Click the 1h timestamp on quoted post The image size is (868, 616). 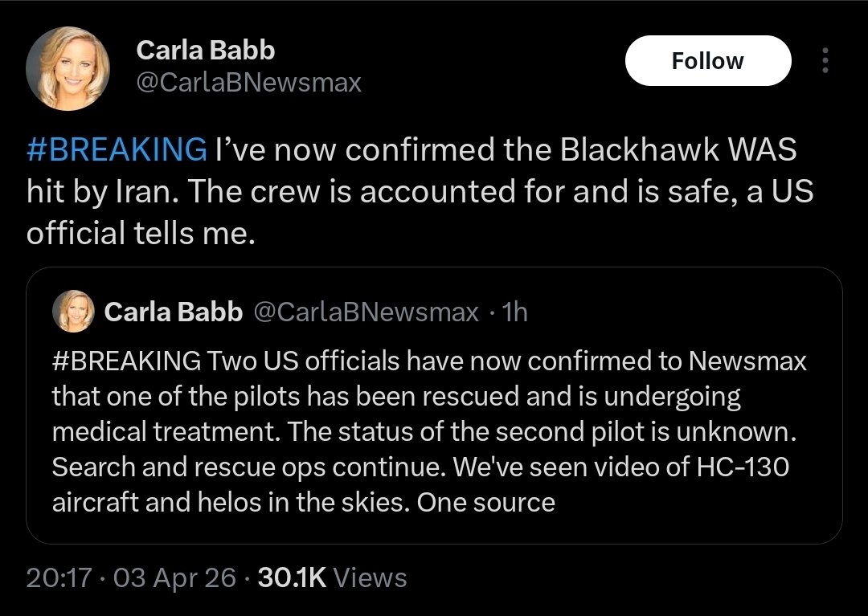[x=514, y=312]
